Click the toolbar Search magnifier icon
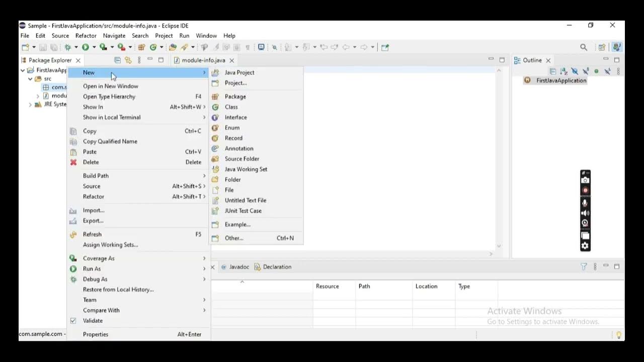This screenshot has height=362, width=644. 584,47
